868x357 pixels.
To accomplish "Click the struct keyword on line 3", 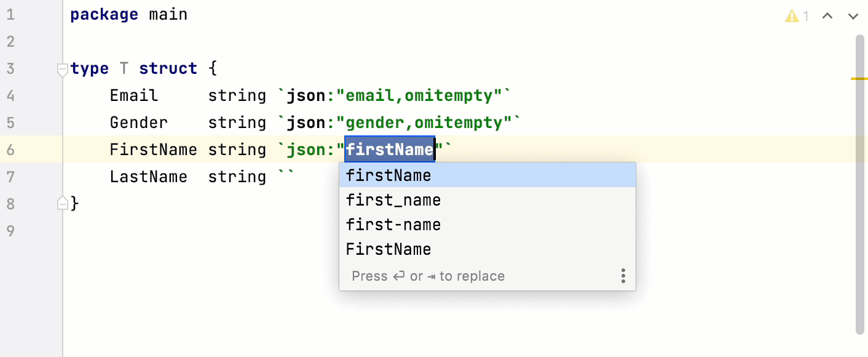I will pyautogui.click(x=168, y=68).
